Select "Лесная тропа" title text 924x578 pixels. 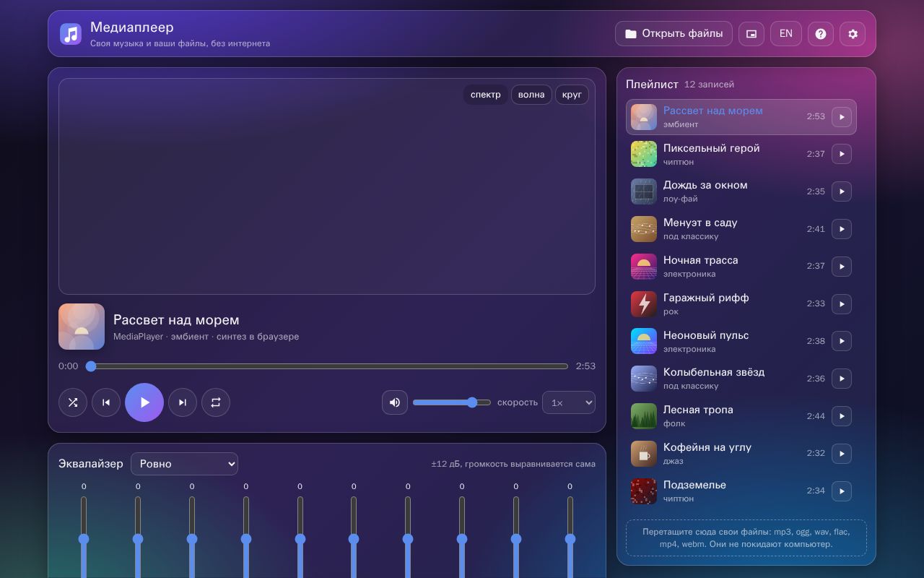pos(698,410)
